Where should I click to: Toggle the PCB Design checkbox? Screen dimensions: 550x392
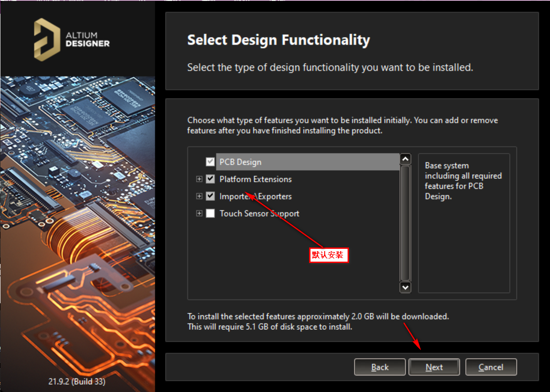point(210,162)
